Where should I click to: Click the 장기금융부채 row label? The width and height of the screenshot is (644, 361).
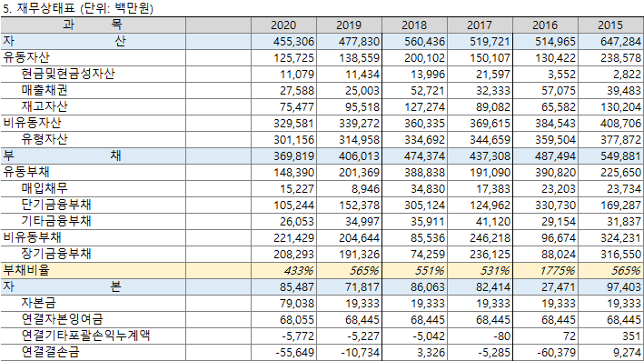point(56,254)
